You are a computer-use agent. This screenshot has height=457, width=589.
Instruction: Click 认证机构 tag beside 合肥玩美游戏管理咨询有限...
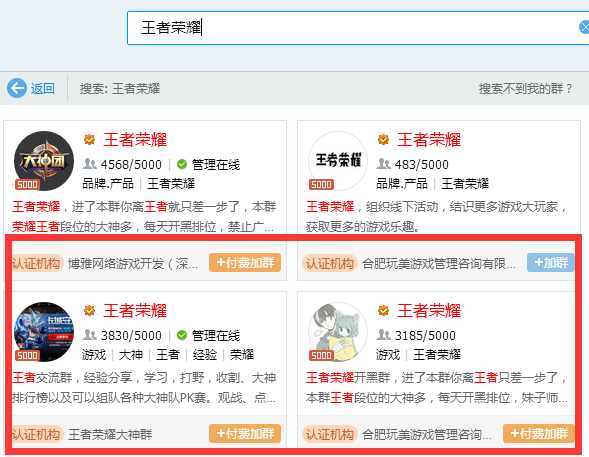pos(329,263)
